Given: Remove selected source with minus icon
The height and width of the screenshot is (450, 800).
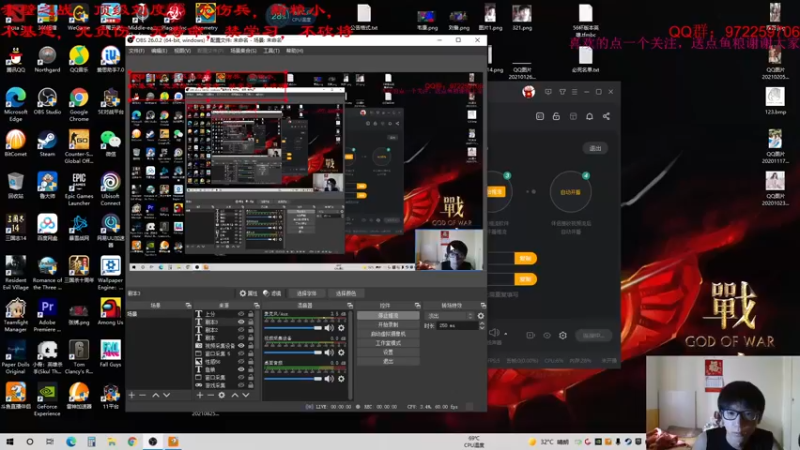Looking at the screenshot, I should (x=211, y=395).
